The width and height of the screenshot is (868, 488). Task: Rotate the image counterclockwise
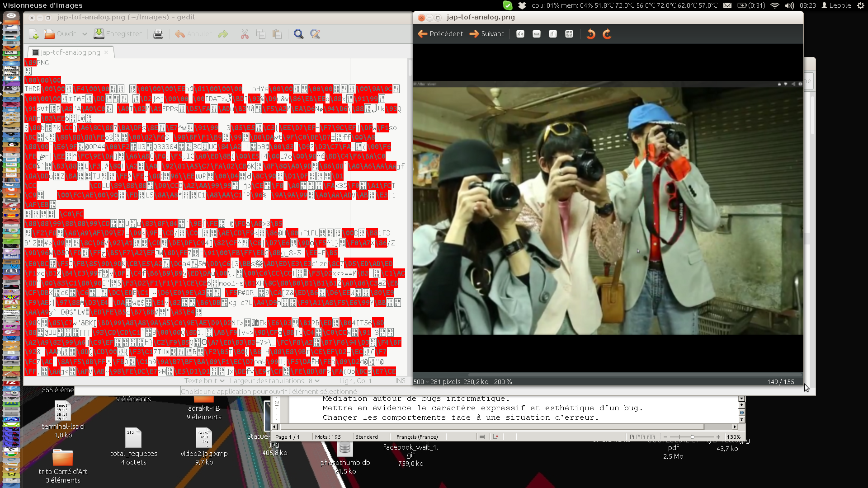pos(590,34)
